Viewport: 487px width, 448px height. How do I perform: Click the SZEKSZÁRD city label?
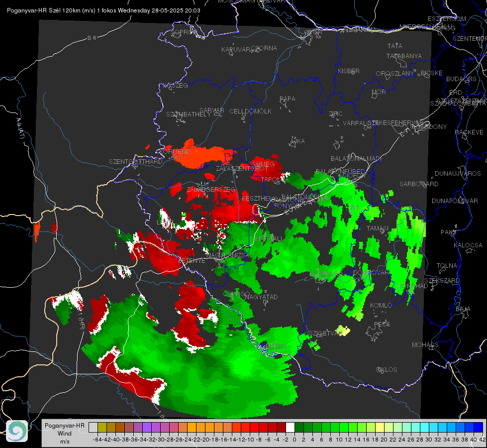442,281
